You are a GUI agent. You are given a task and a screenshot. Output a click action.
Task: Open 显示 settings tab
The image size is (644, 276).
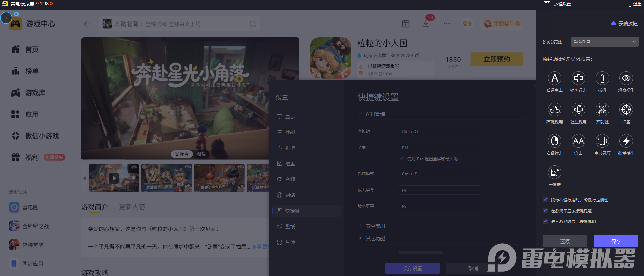(x=306, y=117)
